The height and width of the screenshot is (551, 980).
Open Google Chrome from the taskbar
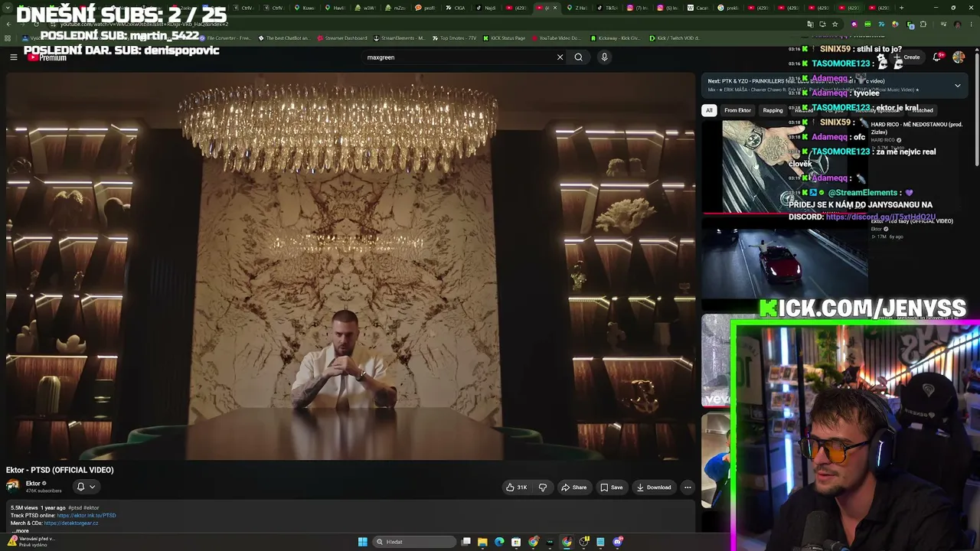tap(533, 542)
